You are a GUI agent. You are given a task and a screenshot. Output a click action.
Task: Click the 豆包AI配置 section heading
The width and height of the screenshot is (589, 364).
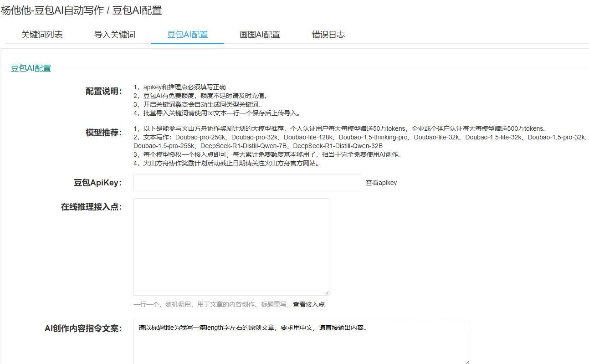(x=31, y=68)
